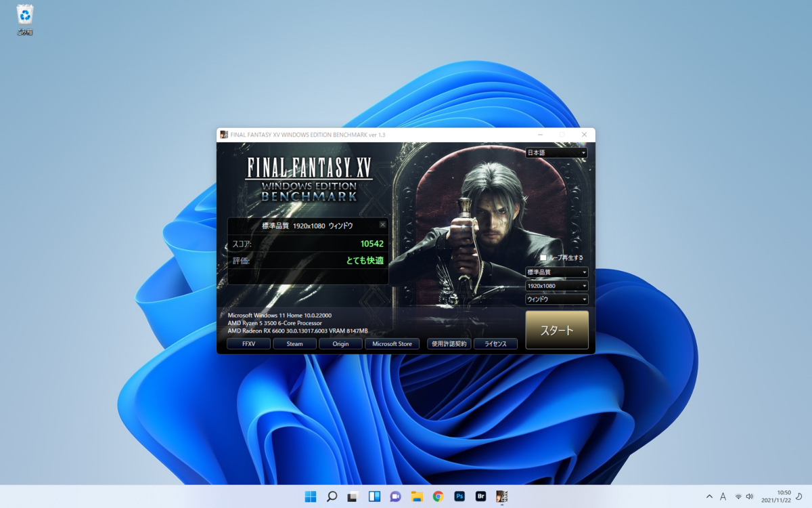Open Teams Chat taskbar icon
812x508 pixels.
pos(395,496)
